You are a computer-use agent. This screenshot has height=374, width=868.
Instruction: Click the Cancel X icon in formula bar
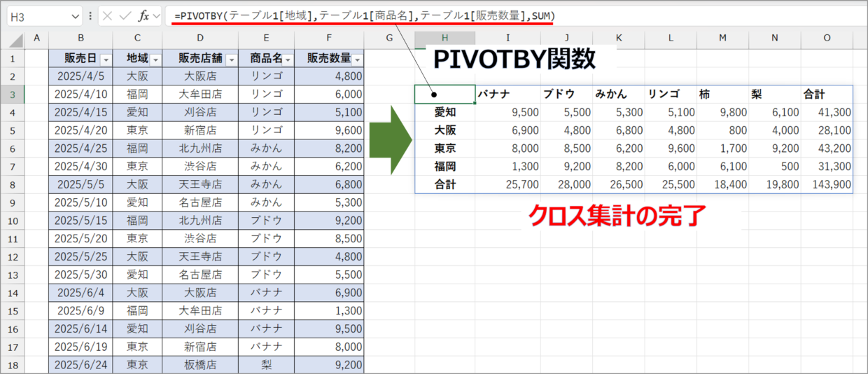(107, 15)
